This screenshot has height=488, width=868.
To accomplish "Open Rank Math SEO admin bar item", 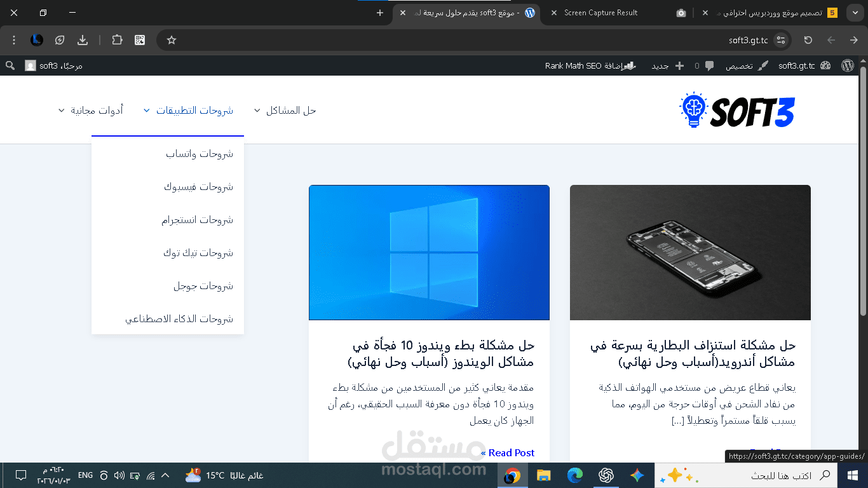I will point(591,65).
